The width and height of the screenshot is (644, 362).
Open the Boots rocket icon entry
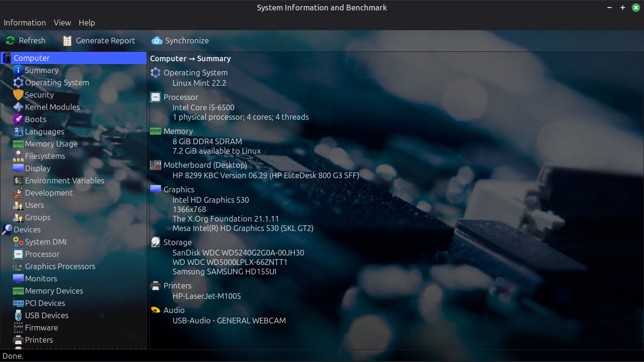coord(18,119)
